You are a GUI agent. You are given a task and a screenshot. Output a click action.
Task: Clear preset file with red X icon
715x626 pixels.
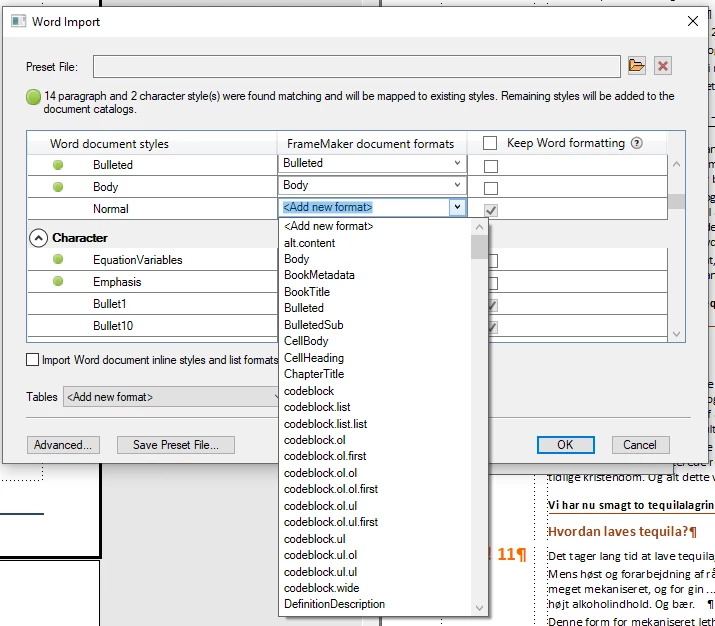click(663, 66)
